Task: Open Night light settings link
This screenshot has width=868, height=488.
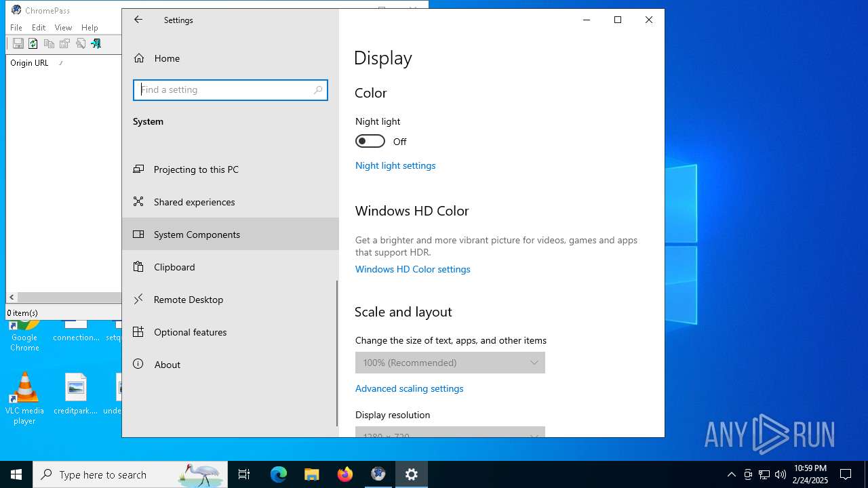Action: (395, 165)
